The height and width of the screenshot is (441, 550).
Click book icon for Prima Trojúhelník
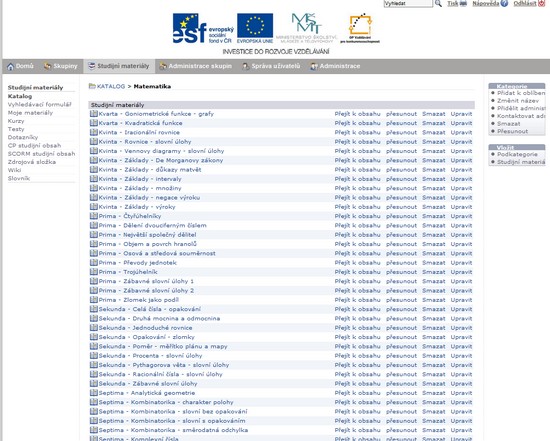[x=94, y=272]
